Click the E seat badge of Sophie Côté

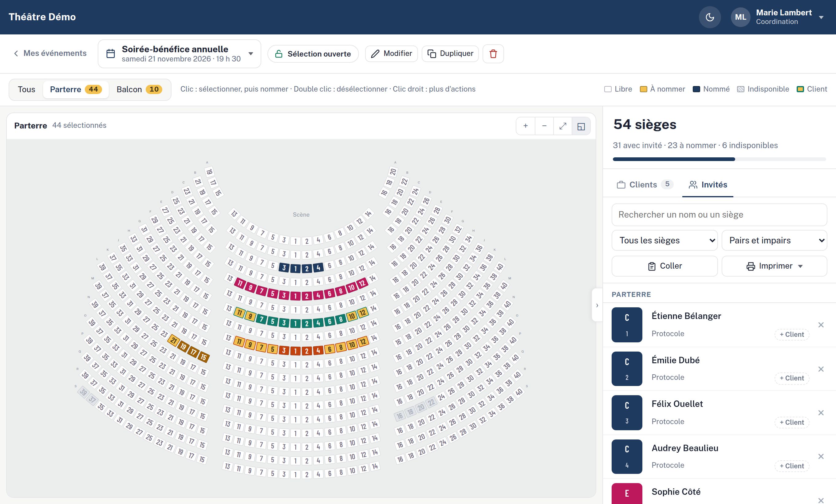click(627, 494)
